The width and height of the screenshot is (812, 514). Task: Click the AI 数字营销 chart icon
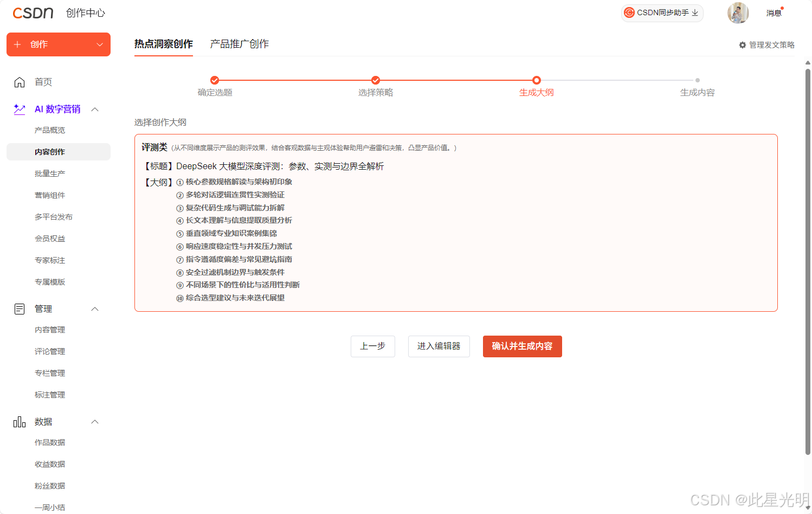tap(20, 109)
